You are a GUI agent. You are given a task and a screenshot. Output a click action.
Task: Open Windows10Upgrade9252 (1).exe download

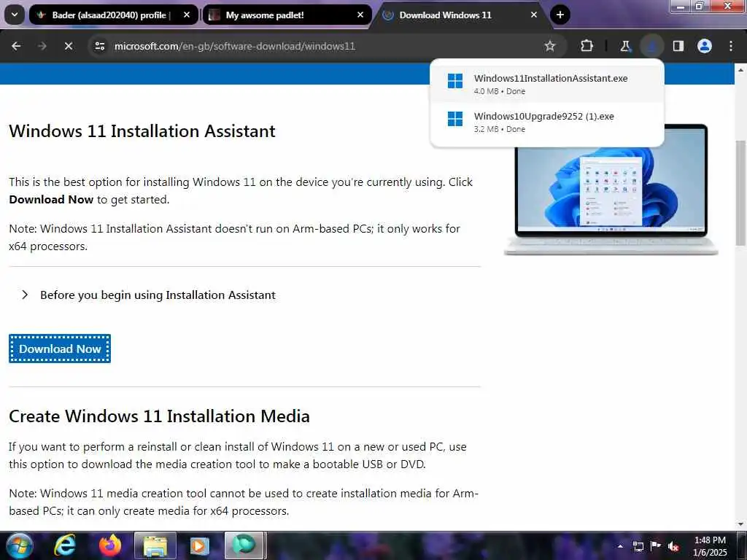click(547, 122)
